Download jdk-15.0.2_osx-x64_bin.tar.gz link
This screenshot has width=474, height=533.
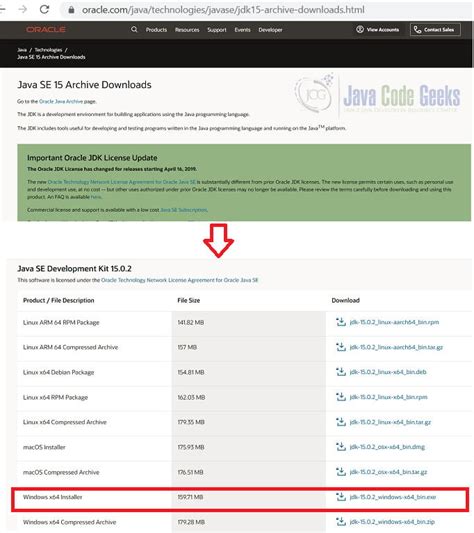pos(388,472)
